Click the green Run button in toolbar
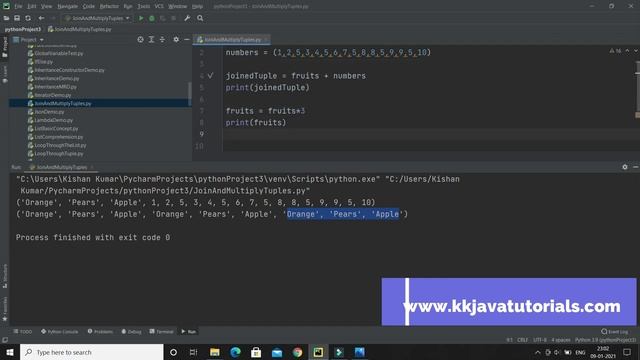Screen dimensions: 640x360 (x=141, y=18)
